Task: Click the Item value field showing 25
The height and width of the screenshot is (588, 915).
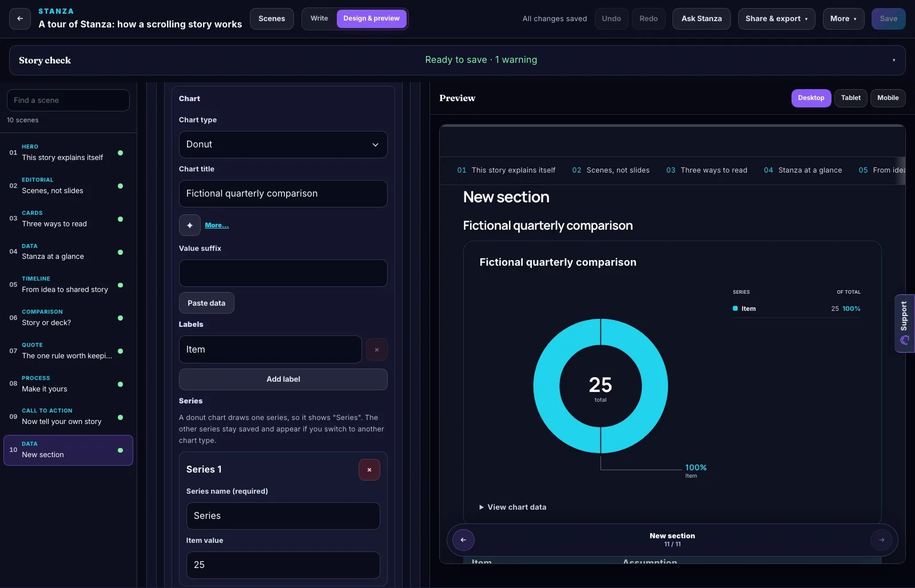Action: [x=283, y=565]
